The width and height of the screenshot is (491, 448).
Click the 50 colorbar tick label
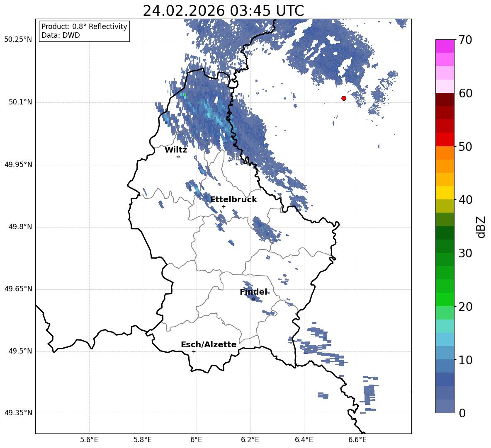point(465,146)
